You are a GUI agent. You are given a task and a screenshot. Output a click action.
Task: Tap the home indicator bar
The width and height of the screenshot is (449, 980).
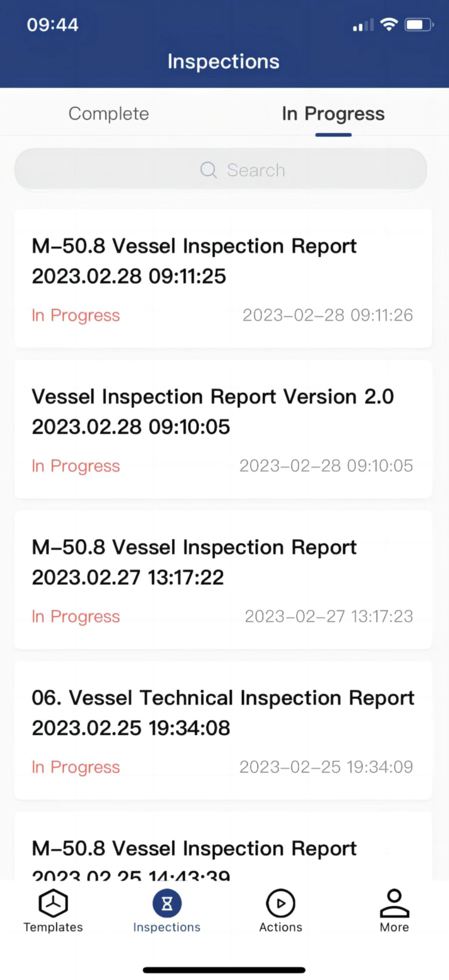click(x=224, y=969)
